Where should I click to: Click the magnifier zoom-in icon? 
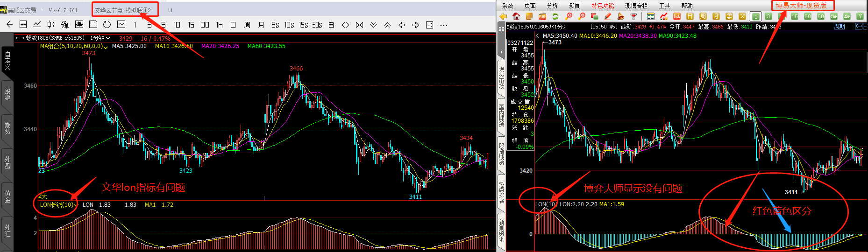click(x=569, y=16)
